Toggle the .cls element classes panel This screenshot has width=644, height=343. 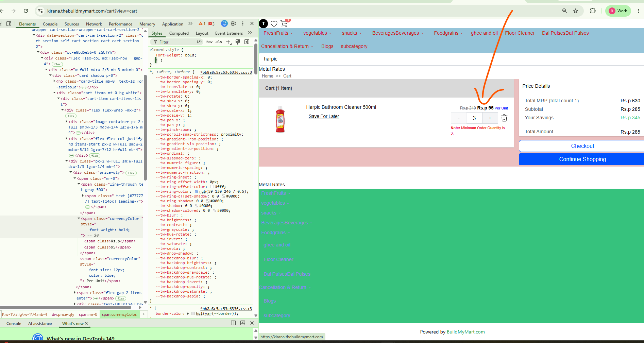coord(219,42)
